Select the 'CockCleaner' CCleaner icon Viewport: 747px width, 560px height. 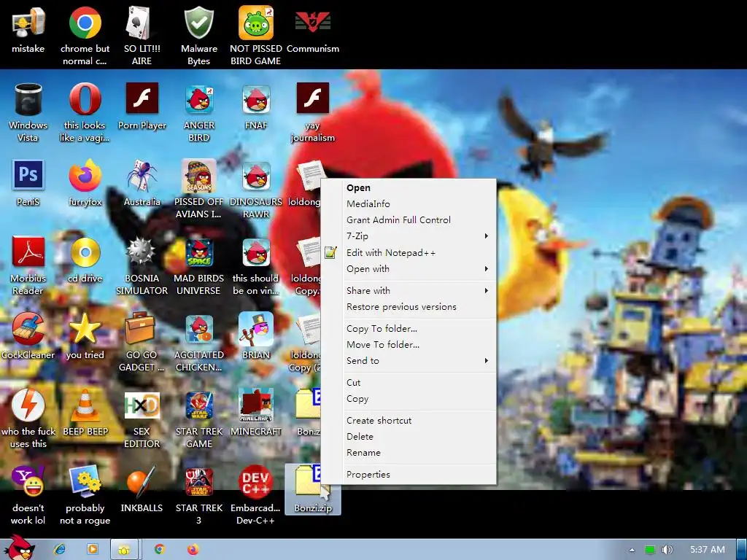tap(28, 329)
